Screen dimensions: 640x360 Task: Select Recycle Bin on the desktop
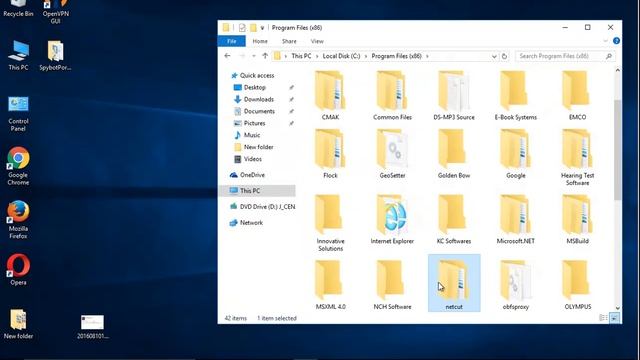[x=18, y=9]
